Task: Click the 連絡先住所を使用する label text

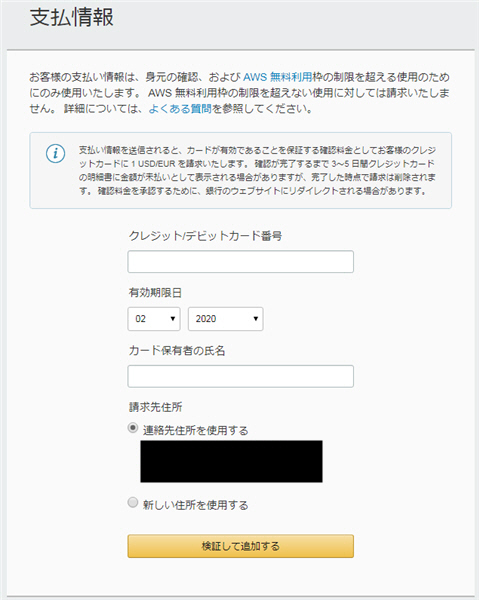Action: [x=196, y=430]
